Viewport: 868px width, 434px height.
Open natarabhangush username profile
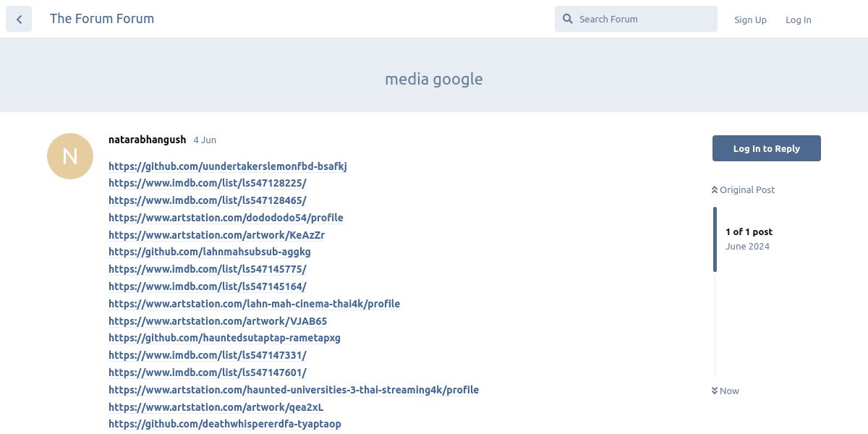147,140
